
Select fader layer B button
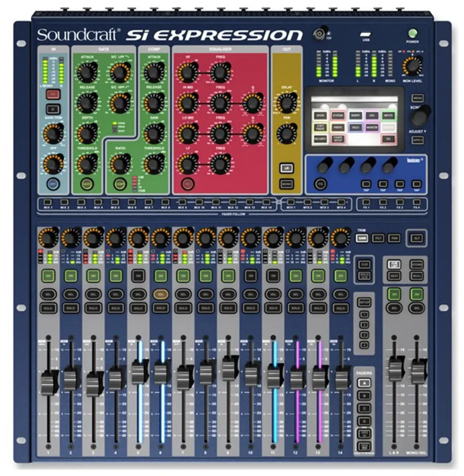coord(364,396)
